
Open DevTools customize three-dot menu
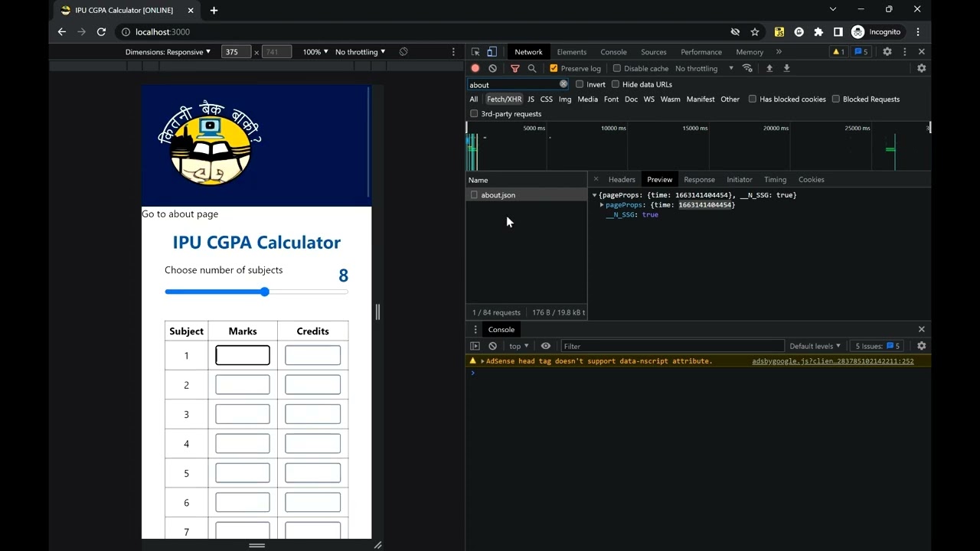[905, 52]
